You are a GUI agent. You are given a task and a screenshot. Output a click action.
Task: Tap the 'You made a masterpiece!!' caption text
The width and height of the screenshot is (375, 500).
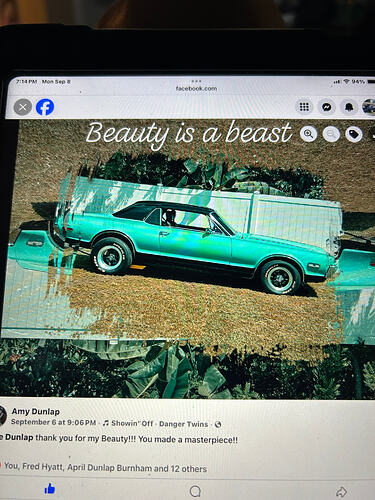(188, 439)
